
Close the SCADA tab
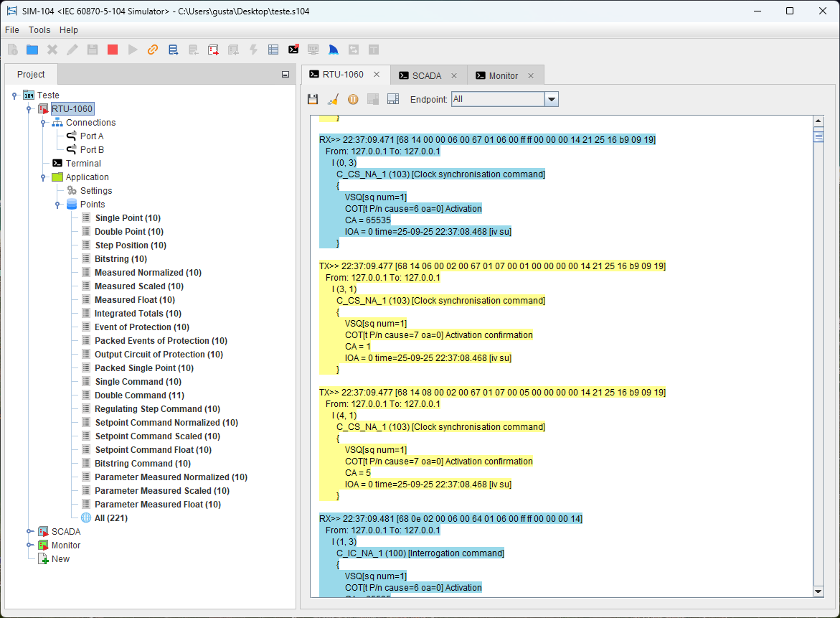pos(454,75)
